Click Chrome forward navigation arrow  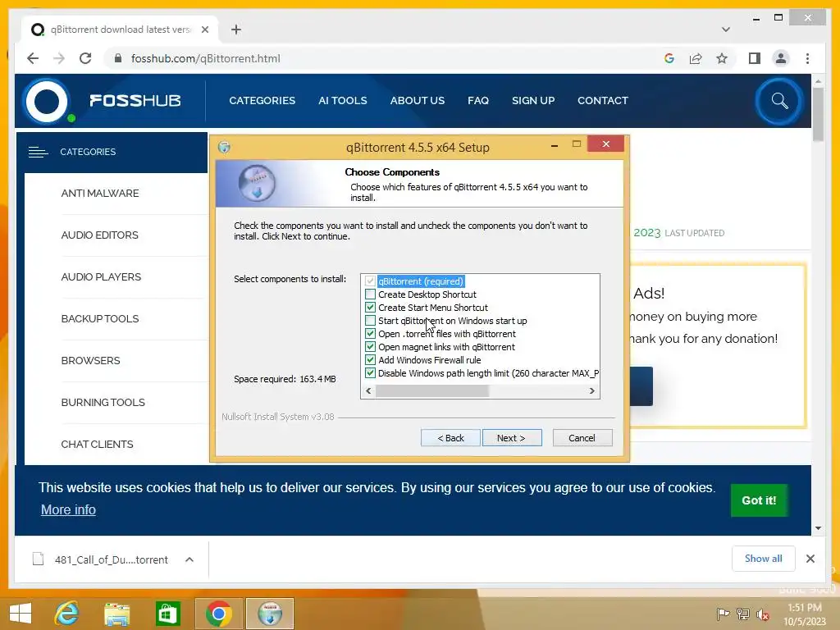(59, 58)
